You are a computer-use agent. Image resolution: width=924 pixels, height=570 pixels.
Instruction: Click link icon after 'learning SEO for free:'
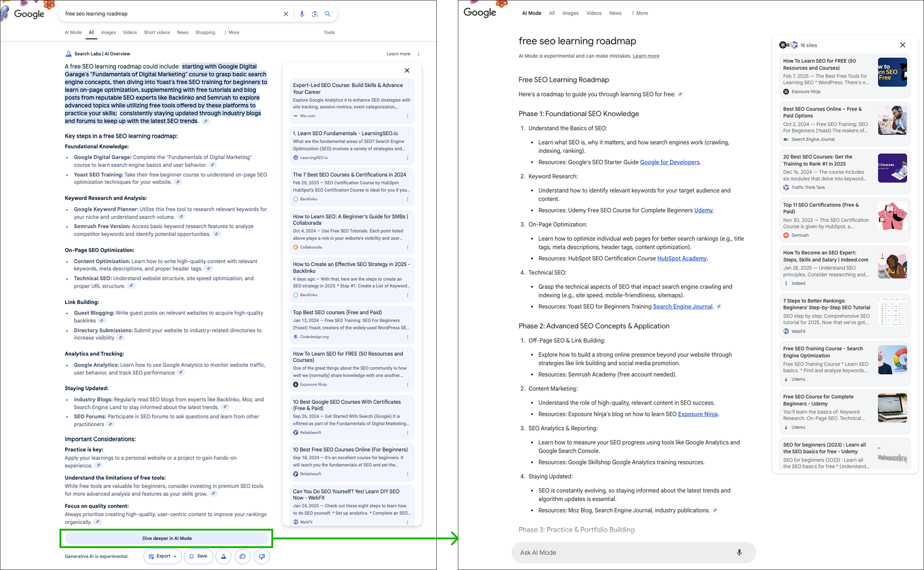click(680, 94)
